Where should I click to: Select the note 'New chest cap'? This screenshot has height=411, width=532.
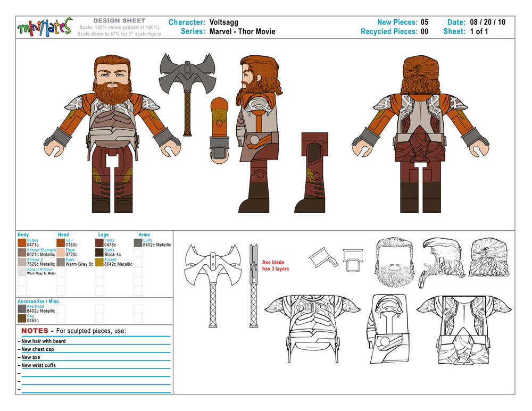(x=38, y=349)
